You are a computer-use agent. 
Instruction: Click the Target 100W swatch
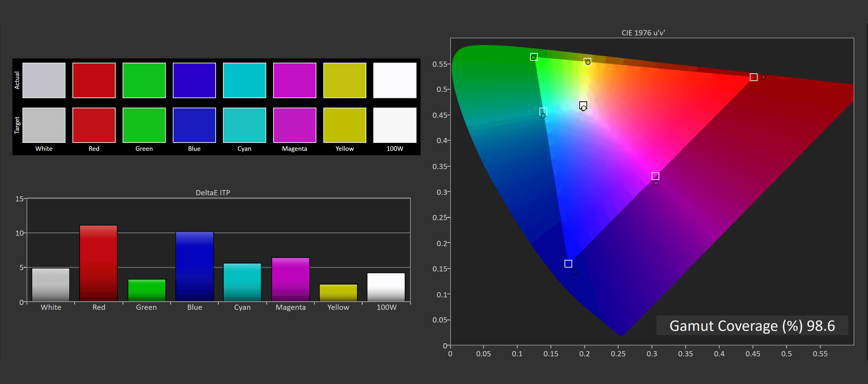click(x=395, y=125)
